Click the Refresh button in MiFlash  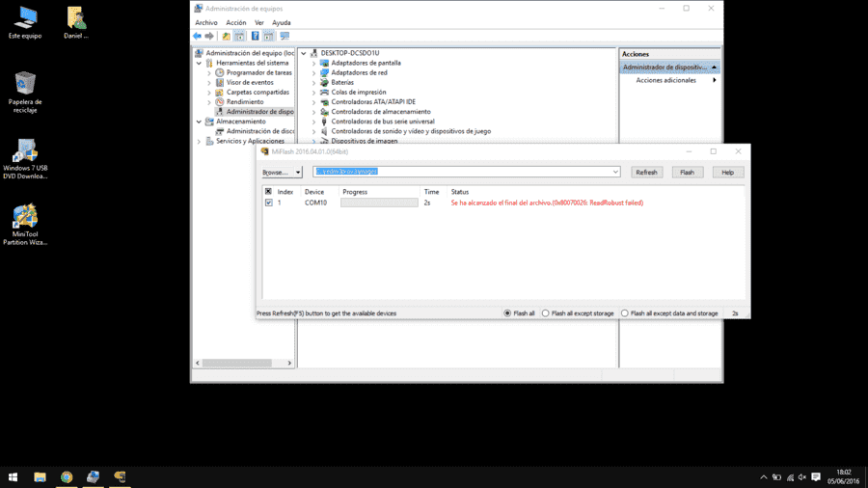646,173
